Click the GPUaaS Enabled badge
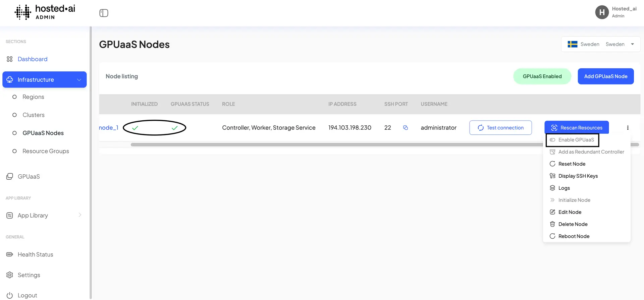The height and width of the screenshot is (300, 644). [x=542, y=76]
